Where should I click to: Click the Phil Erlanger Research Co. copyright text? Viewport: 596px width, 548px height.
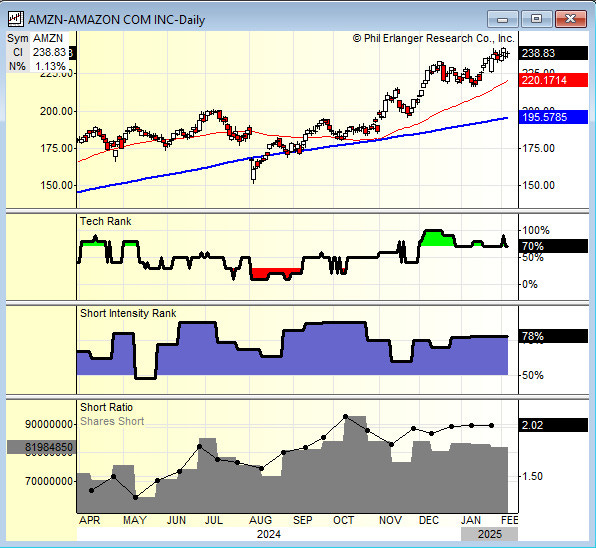click(433, 38)
